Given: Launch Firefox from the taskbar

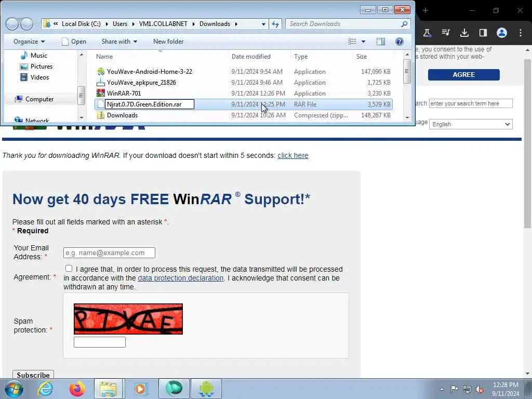Looking at the screenshot, I should pyautogui.click(x=77, y=389).
